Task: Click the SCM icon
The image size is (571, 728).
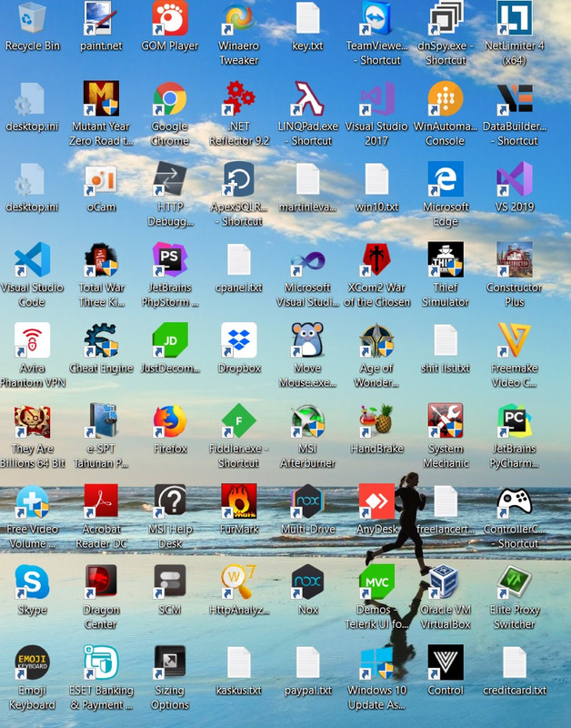Action: tap(170, 581)
